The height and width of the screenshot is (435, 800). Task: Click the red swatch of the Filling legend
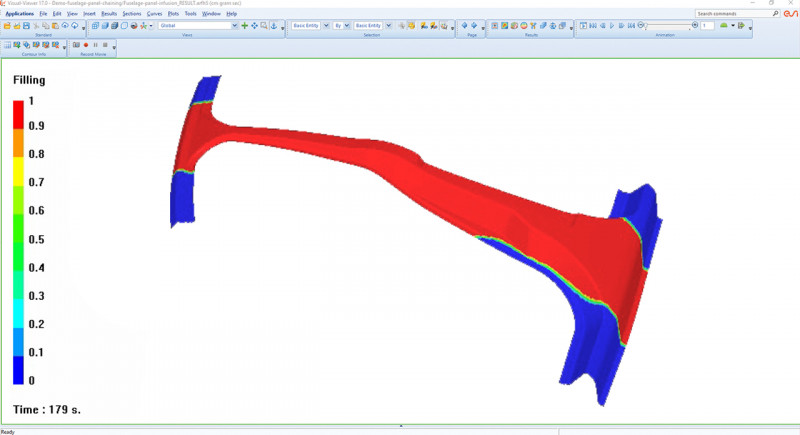pos(18,115)
